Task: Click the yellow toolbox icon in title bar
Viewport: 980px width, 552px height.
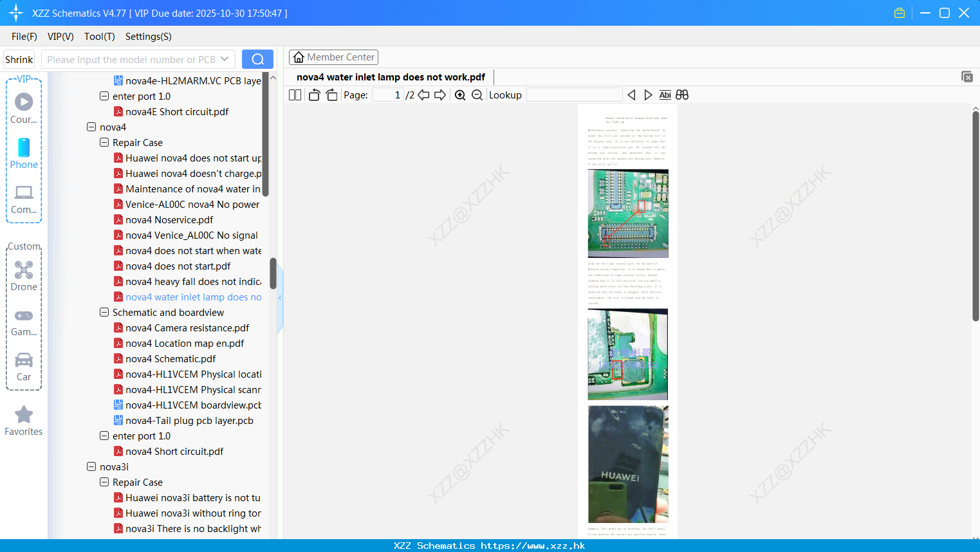Action: coord(900,13)
